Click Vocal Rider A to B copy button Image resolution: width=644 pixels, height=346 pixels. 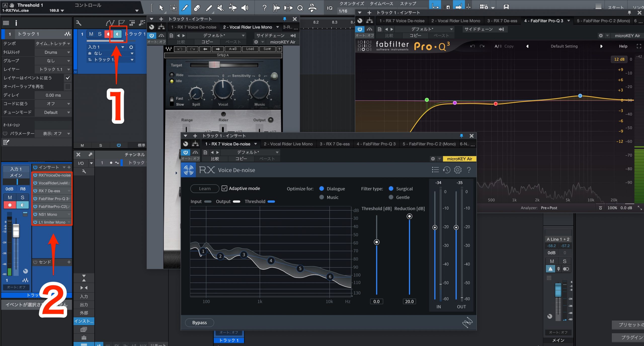(233, 49)
